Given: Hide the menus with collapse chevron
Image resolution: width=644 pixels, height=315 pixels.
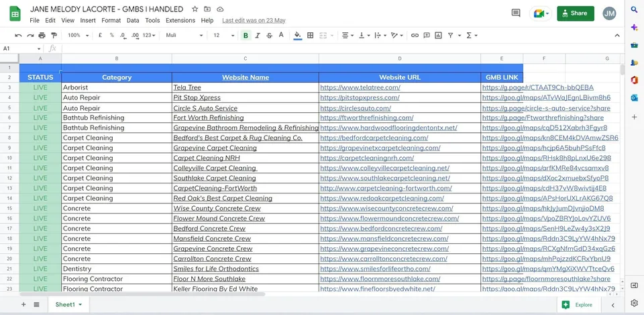Looking at the screenshot, I should pos(617,36).
